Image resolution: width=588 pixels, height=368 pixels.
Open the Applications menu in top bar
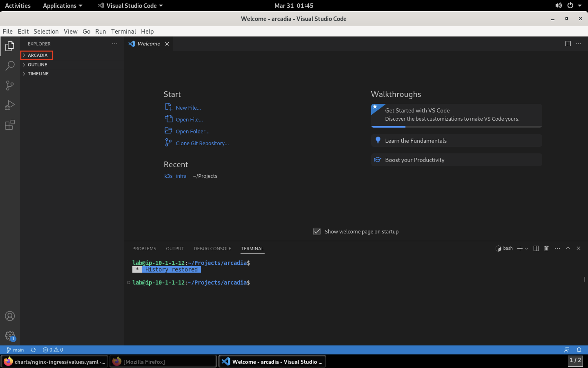(x=63, y=6)
